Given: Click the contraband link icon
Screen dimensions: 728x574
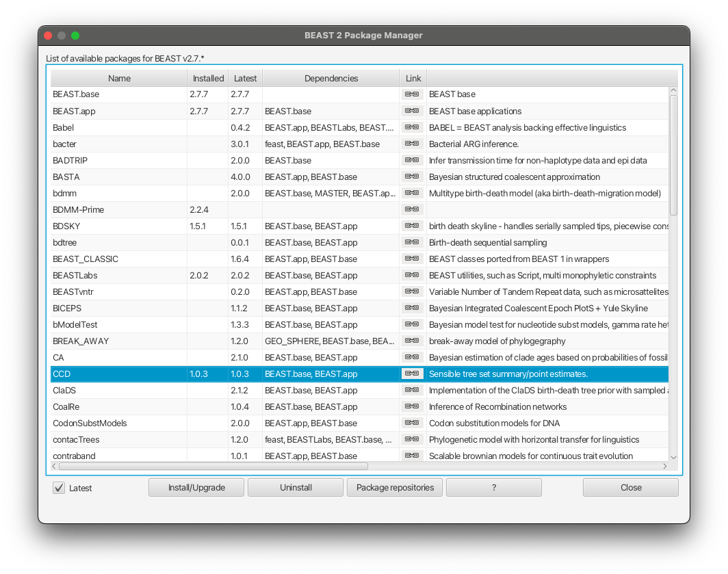Looking at the screenshot, I should [x=412, y=456].
